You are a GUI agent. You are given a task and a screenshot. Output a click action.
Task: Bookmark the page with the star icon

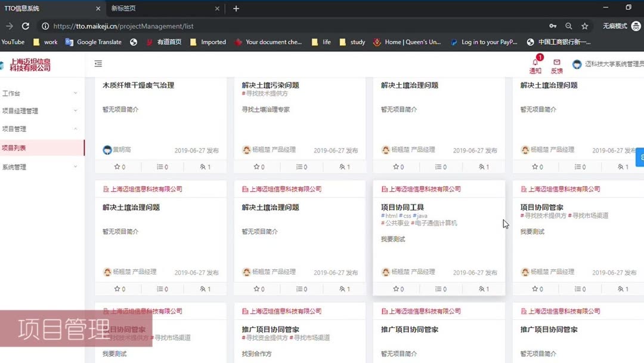[586, 26]
